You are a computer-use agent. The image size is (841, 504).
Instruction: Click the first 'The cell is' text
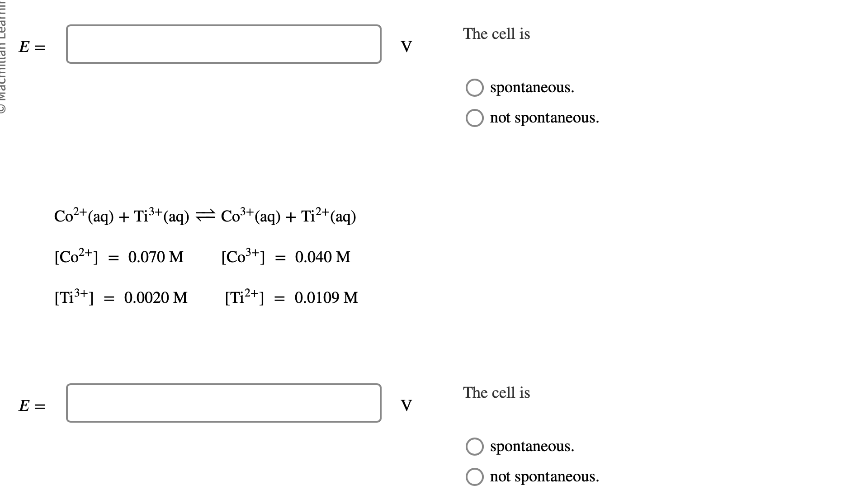pos(496,33)
